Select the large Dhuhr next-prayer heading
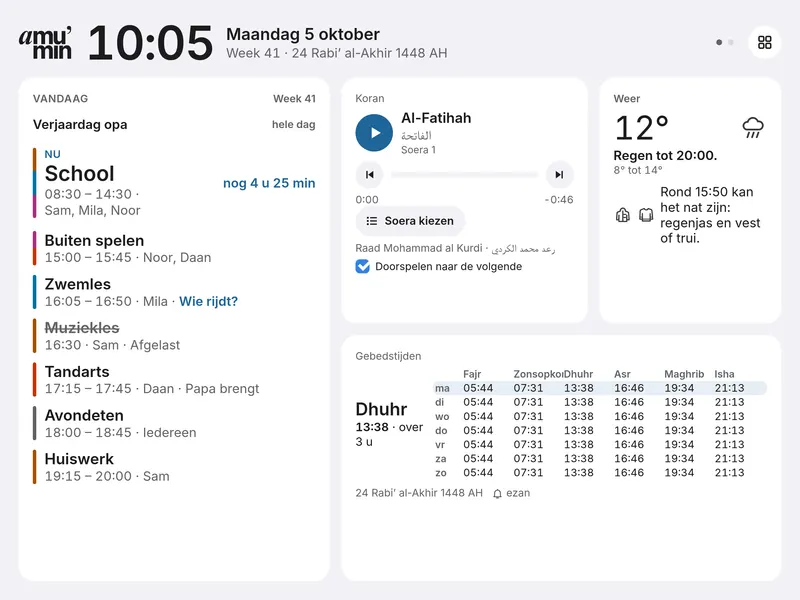 [381, 409]
